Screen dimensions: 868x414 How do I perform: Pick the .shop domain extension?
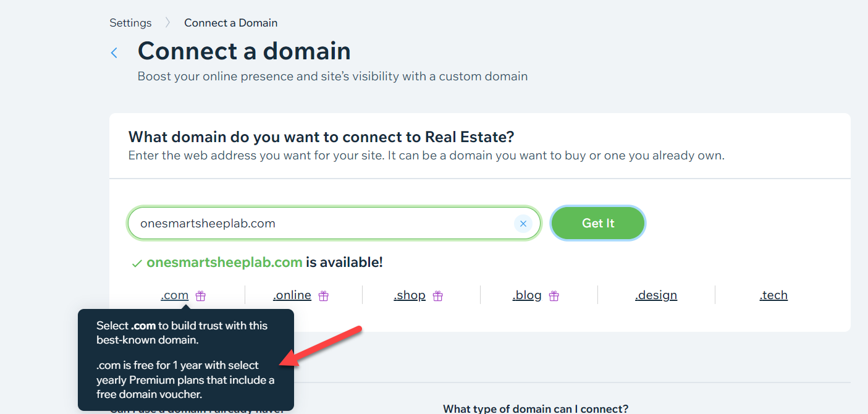tap(410, 295)
